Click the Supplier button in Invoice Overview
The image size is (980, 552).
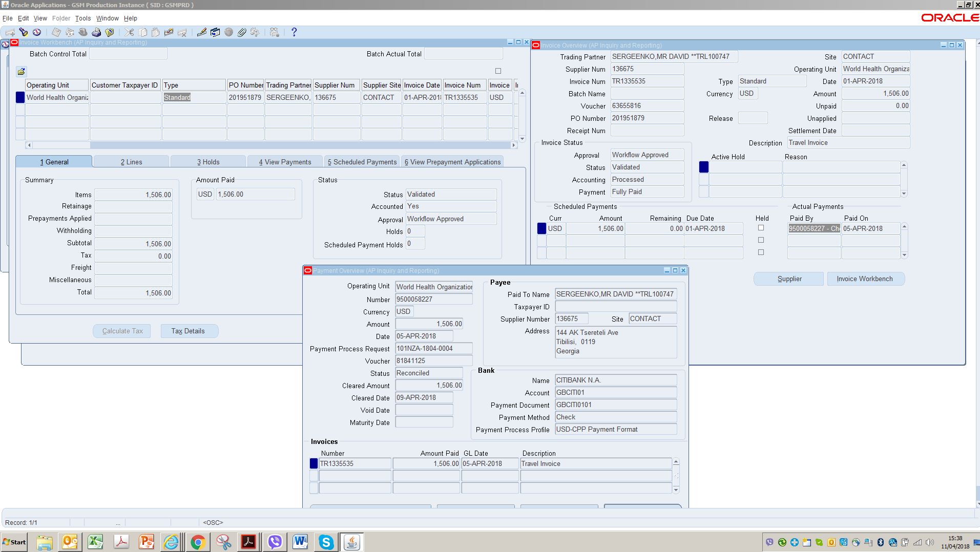(789, 279)
